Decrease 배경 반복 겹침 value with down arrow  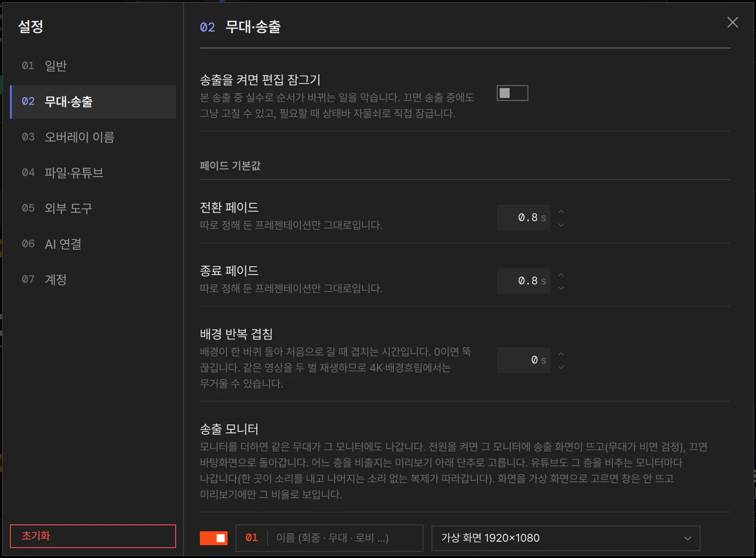click(x=561, y=367)
